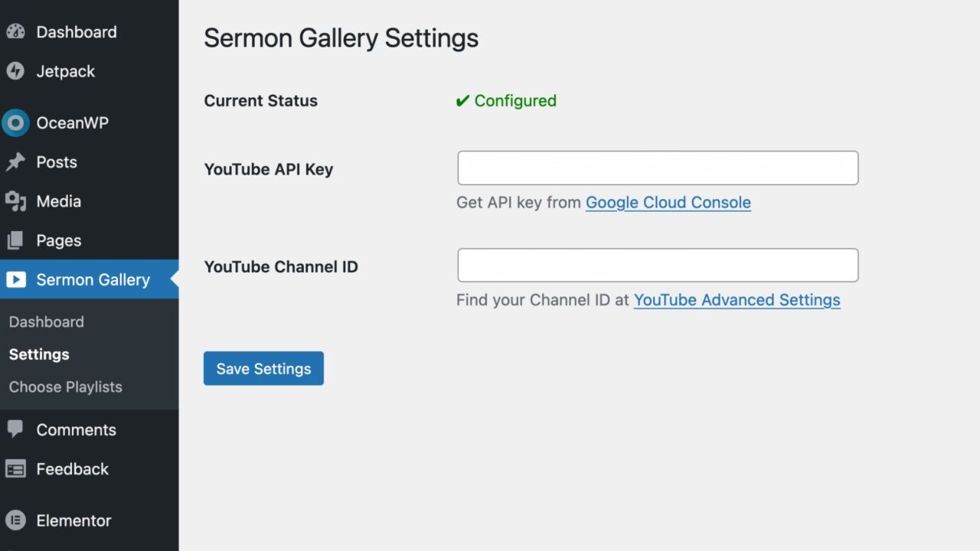Open the Sermon Gallery Dashboard submenu item
This screenshot has height=551, width=980.
point(47,322)
